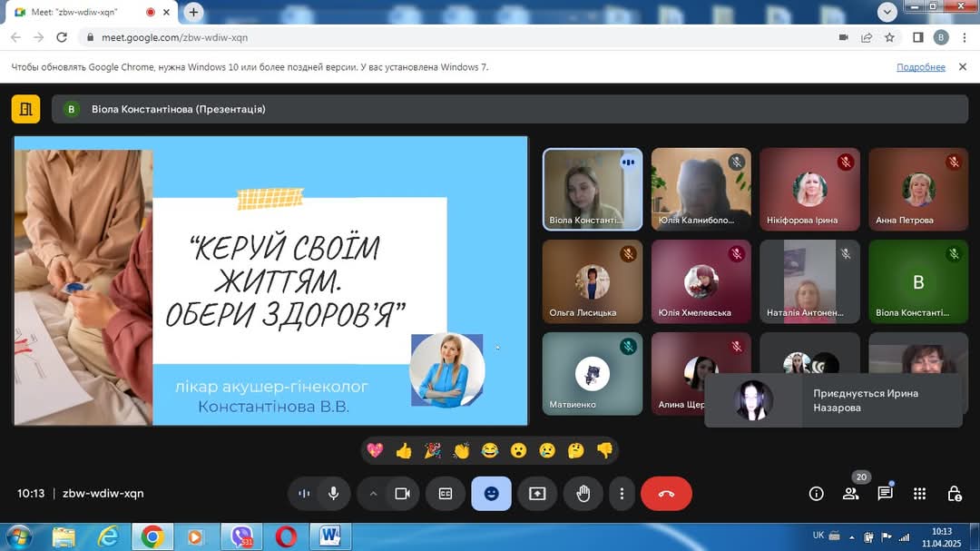Image resolution: width=980 pixels, height=551 pixels.
Task: Select Ольга Лисицька participant tile
Action: (x=593, y=281)
